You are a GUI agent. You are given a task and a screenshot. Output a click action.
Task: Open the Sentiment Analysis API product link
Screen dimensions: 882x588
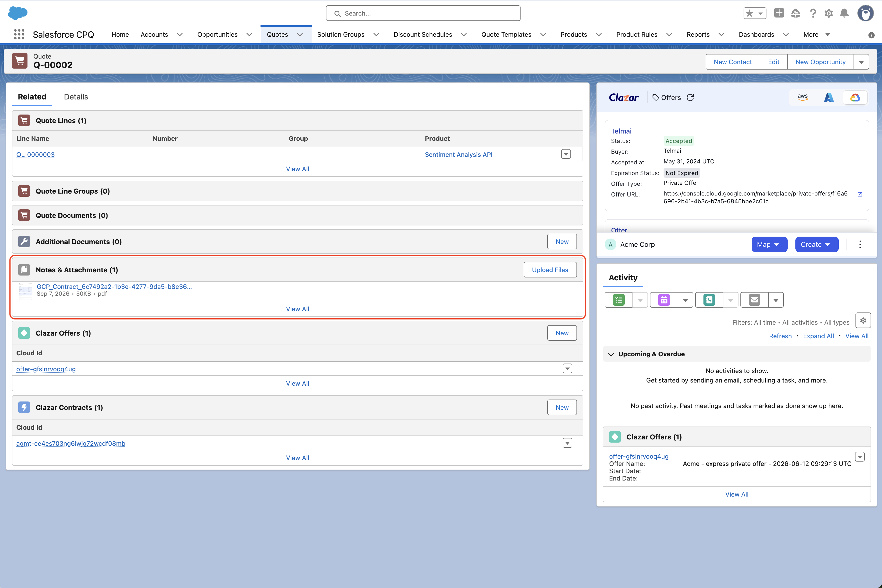click(x=459, y=154)
